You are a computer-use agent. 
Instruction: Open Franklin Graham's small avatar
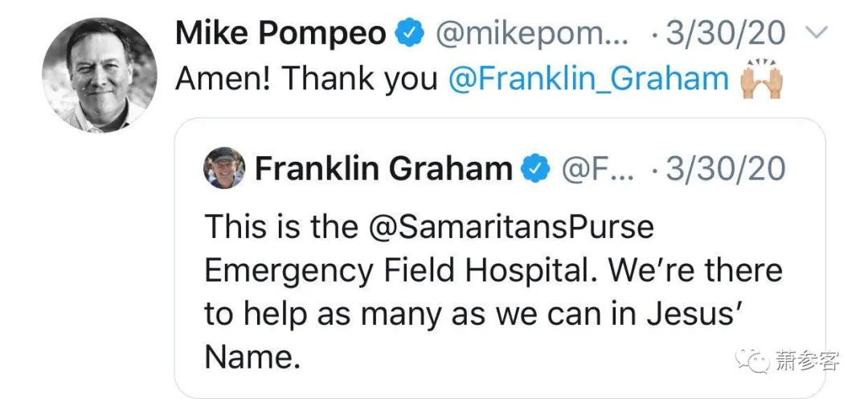click(x=225, y=168)
